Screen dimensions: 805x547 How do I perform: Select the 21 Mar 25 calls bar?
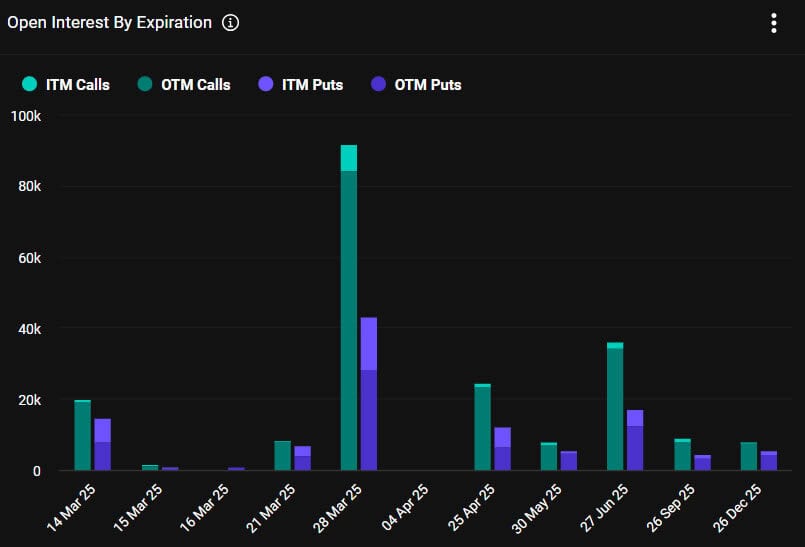click(x=282, y=455)
